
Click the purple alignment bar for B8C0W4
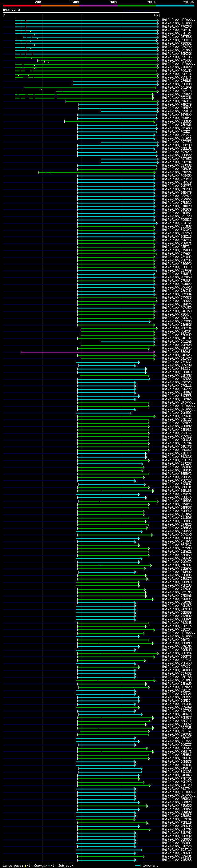(x=88, y=352)
